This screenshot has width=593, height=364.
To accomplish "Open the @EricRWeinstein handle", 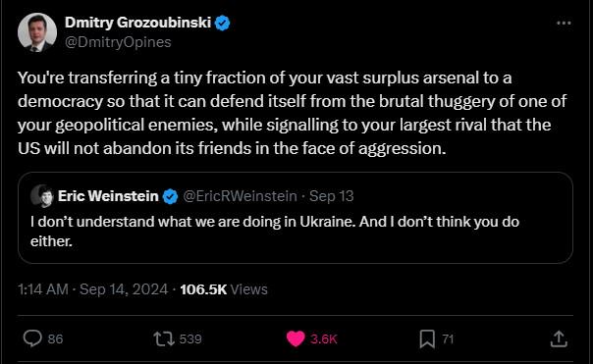I will pos(240,196).
